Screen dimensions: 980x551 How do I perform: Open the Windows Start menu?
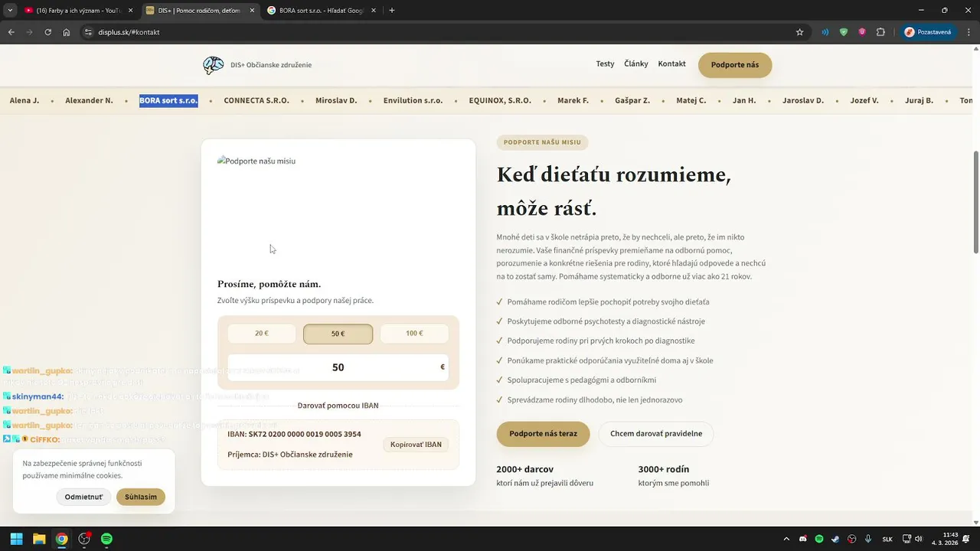pos(16,539)
